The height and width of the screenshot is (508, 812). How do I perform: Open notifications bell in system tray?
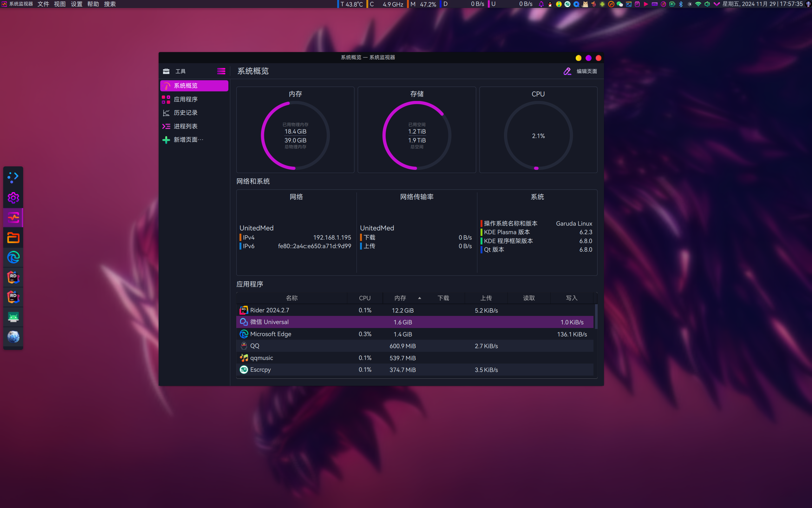(x=541, y=4)
